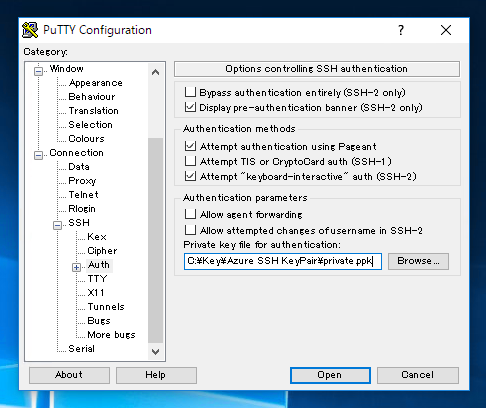
Task: Collapse the Connection tree node
Action: pos(38,155)
